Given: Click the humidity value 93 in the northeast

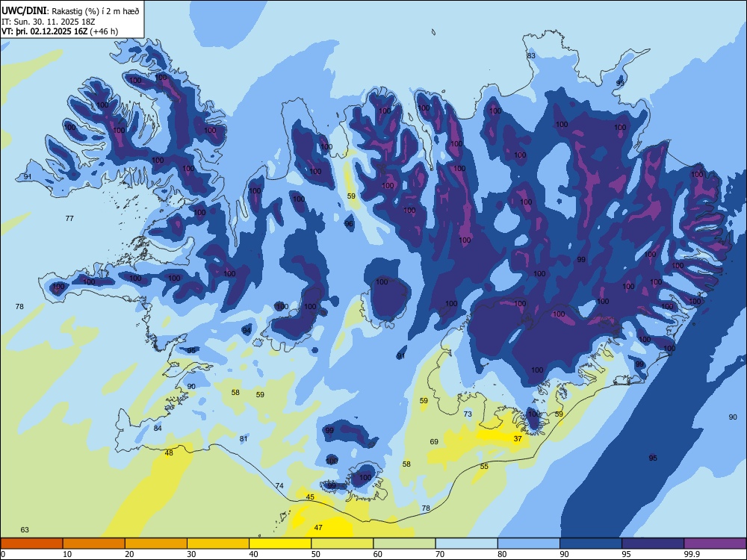Looking at the screenshot, I should [620, 83].
